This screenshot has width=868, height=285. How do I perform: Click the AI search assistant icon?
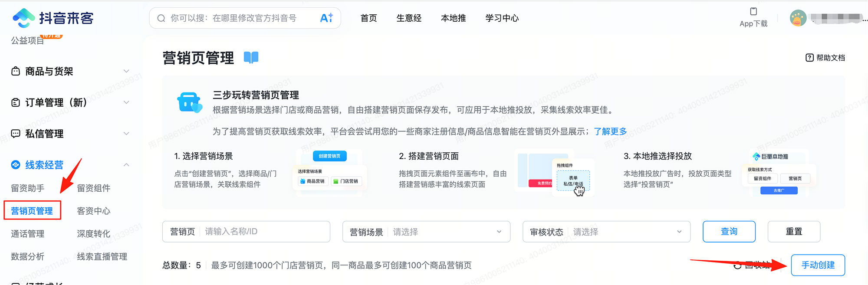(326, 18)
